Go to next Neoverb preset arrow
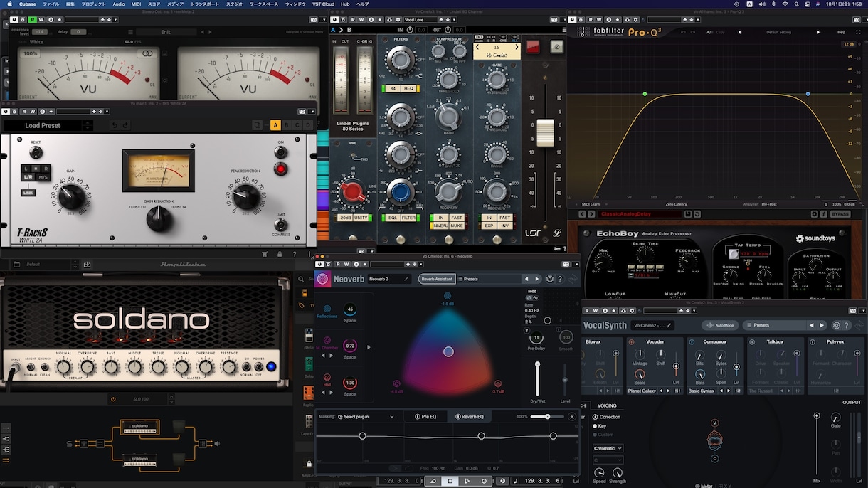The image size is (868, 488). pos(537,279)
